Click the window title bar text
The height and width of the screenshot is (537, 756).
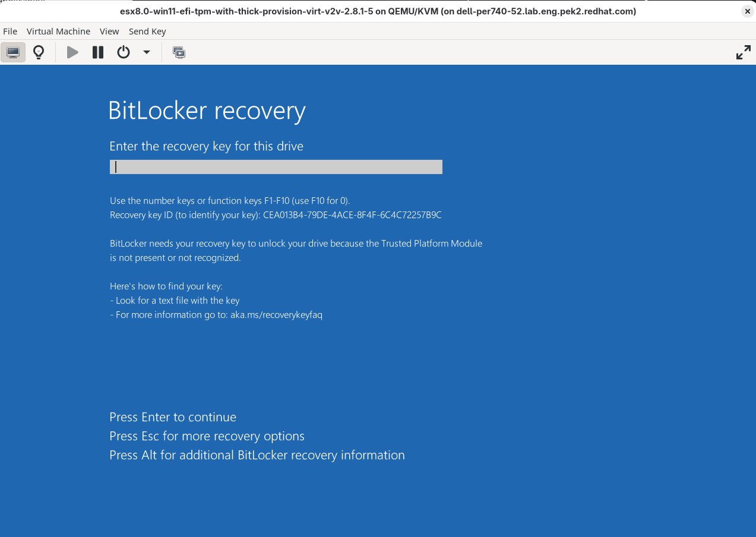click(x=378, y=11)
